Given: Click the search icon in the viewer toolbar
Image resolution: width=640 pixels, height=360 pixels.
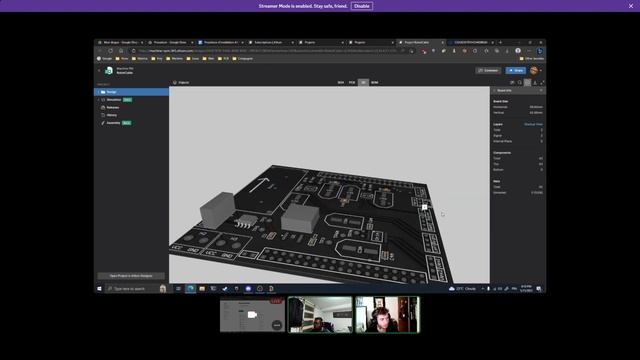Looking at the screenshot, I should [x=520, y=82].
